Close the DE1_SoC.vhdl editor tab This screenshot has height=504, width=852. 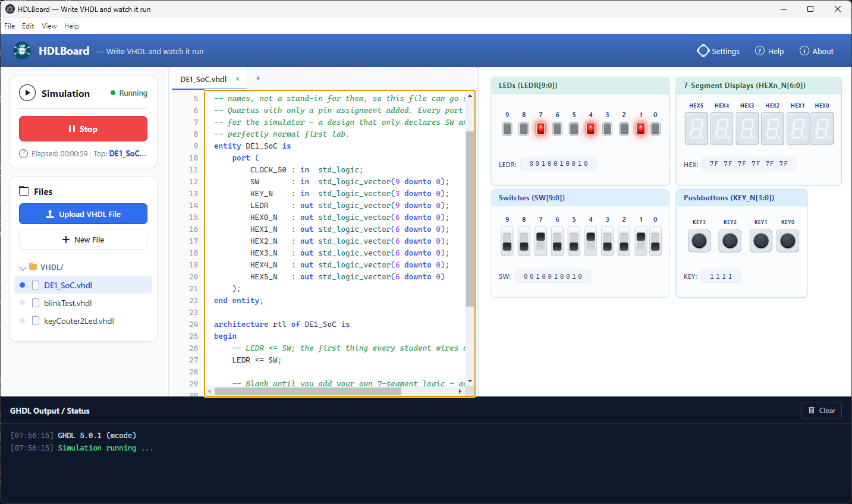point(237,78)
